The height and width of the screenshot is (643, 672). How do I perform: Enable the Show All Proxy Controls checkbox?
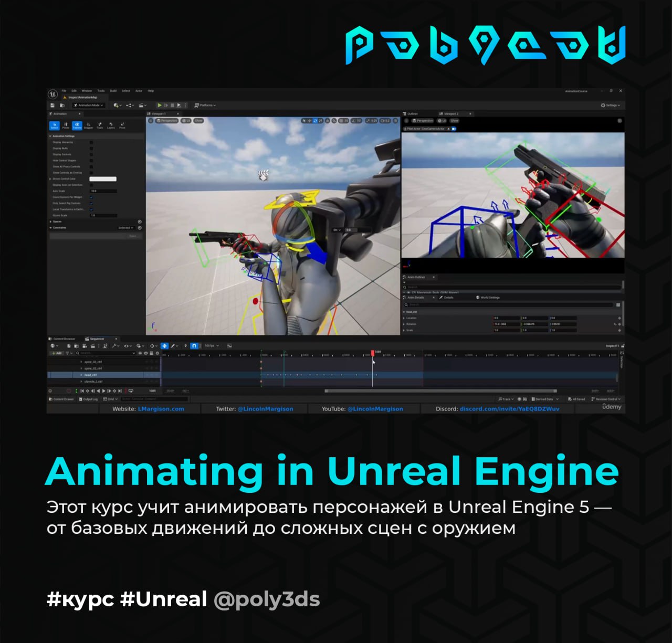point(91,166)
